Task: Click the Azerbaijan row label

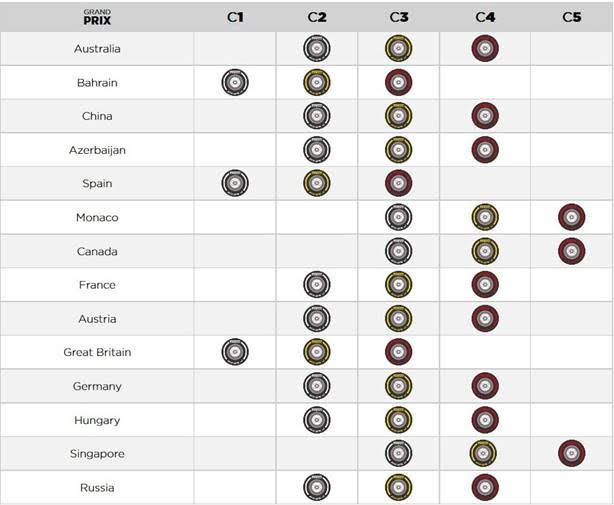Action: pos(97,150)
